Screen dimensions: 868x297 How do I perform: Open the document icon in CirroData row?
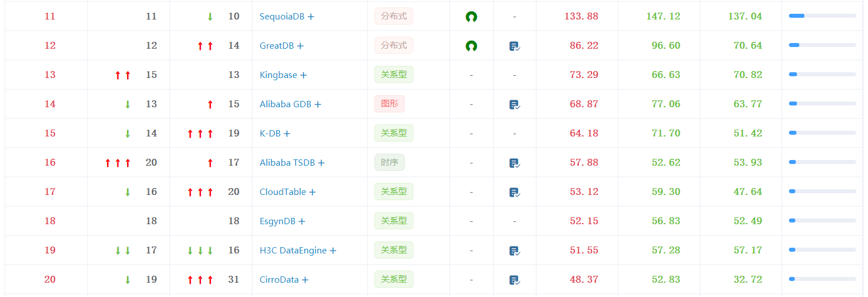(x=514, y=280)
